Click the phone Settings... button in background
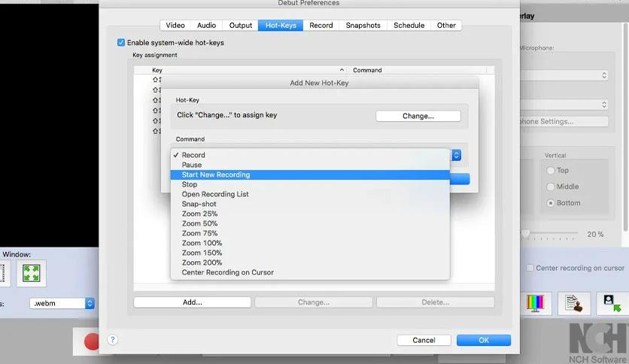Image resolution: width=629 pixels, height=364 pixels. coord(564,122)
